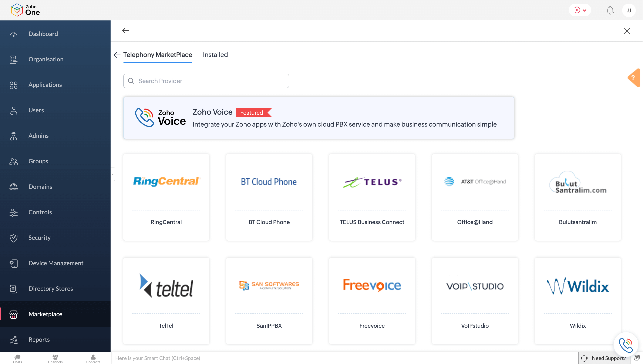Image resolution: width=643 pixels, height=364 pixels.
Task: Open Contacts in the bottom bar
Action: pyautogui.click(x=93, y=358)
